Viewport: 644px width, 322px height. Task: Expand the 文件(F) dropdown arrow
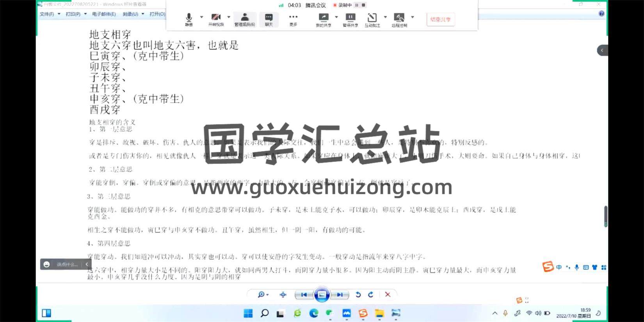click(x=59, y=14)
